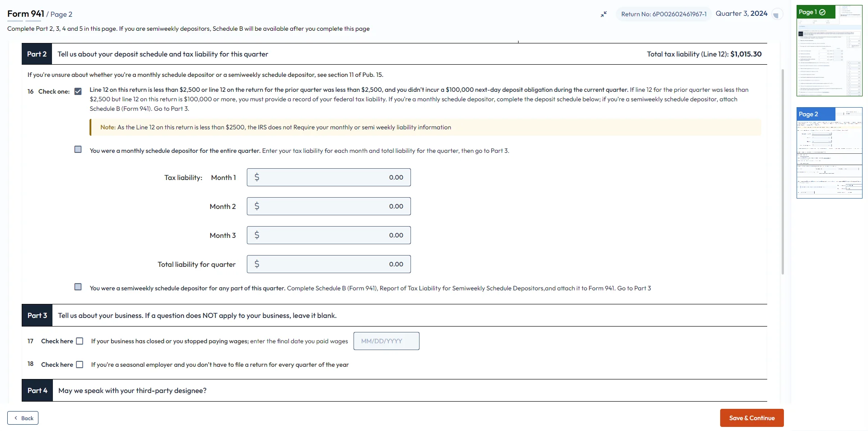Screen dimensions: 868x431
Task: Click the Month 2 amount field
Action: point(329,206)
